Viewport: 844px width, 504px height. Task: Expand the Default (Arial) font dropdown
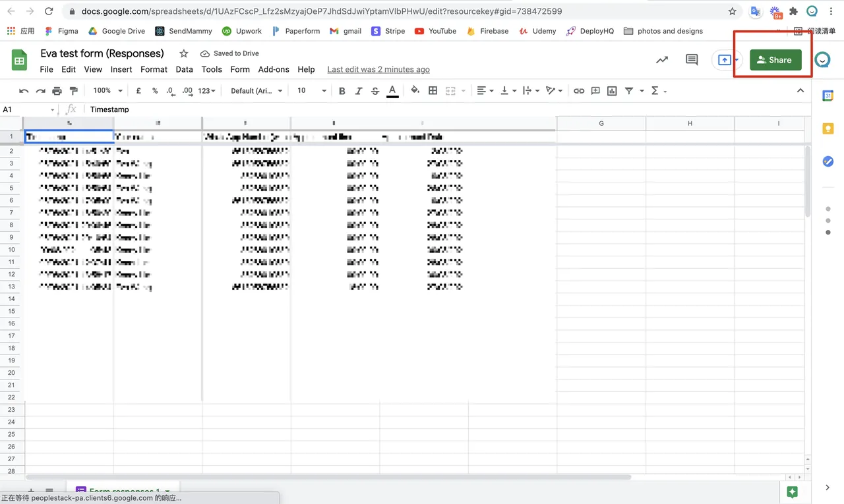(x=256, y=91)
